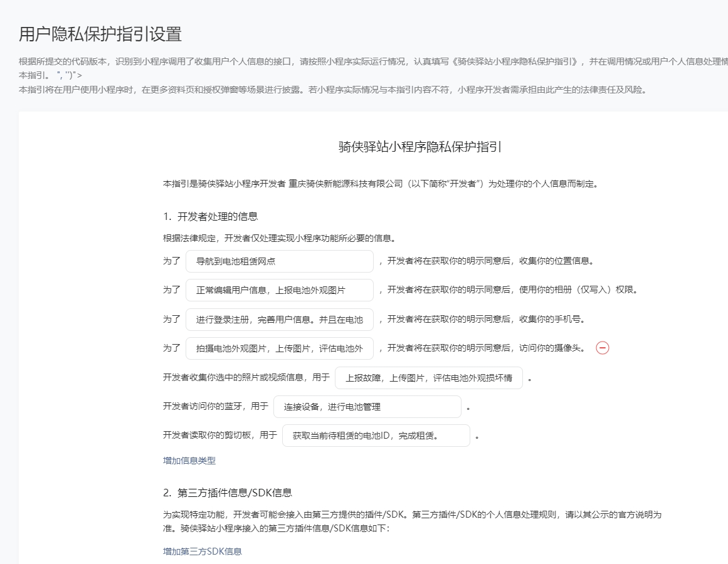Edit the Bluetooth purpose field "连接设备，进行电池管理"
Screen dimensions: 728x564
point(367,407)
